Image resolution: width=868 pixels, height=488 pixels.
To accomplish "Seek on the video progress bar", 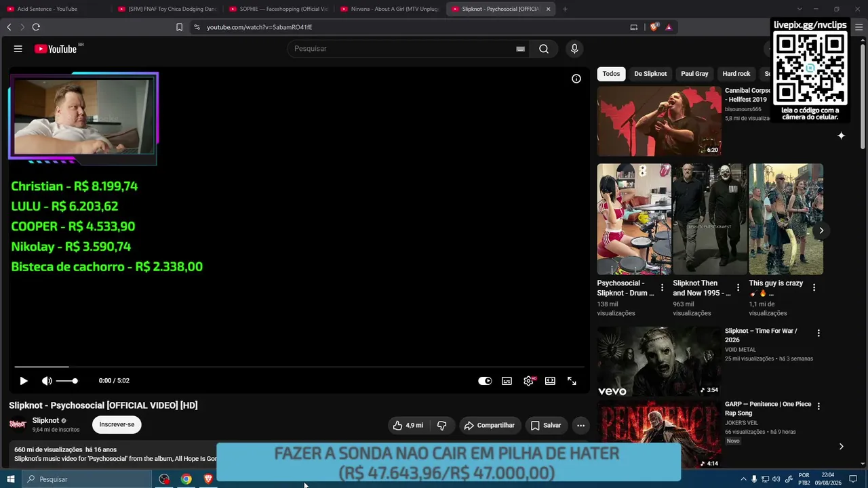I will pyautogui.click(x=299, y=367).
